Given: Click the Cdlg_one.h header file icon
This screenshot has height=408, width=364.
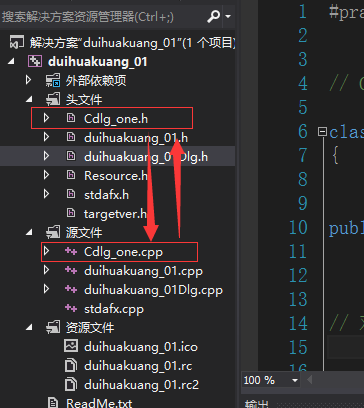Looking at the screenshot, I should pyautogui.click(x=71, y=118).
